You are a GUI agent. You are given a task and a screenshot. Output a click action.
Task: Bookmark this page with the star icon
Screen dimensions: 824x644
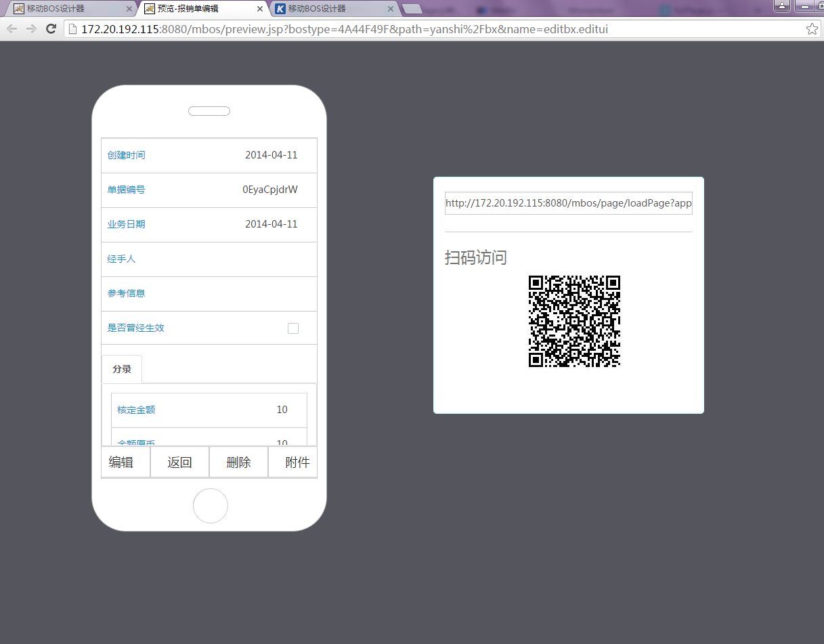click(812, 28)
